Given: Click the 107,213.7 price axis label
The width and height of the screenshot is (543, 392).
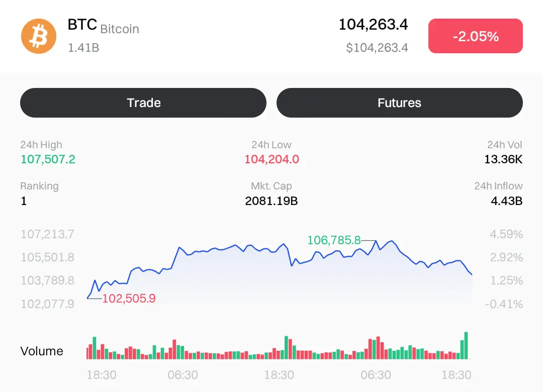Looking at the screenshot, I should 47,234.
